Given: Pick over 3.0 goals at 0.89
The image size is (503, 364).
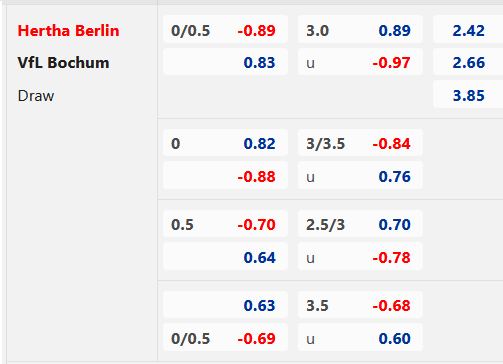Looking at the screenshot, I should [x=360, y=30].
